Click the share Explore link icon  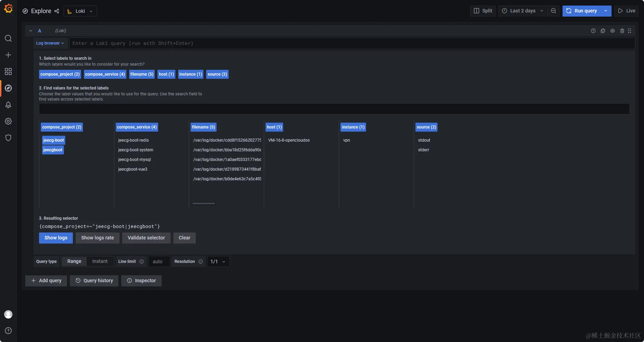pyautogui.click(x=57, y=11)
